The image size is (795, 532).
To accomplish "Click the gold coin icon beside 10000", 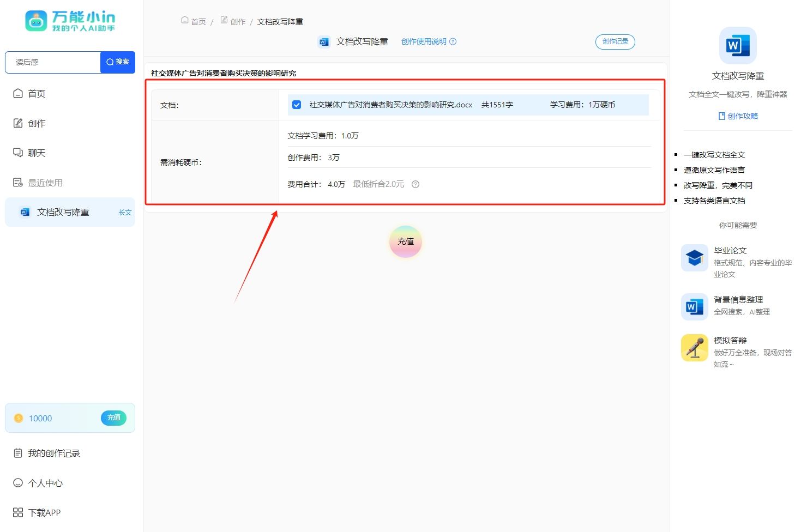I will coord(19,418).
